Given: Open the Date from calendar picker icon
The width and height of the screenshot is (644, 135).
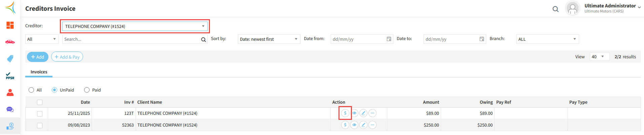Looking at the screenshot, I should [389, 39].
